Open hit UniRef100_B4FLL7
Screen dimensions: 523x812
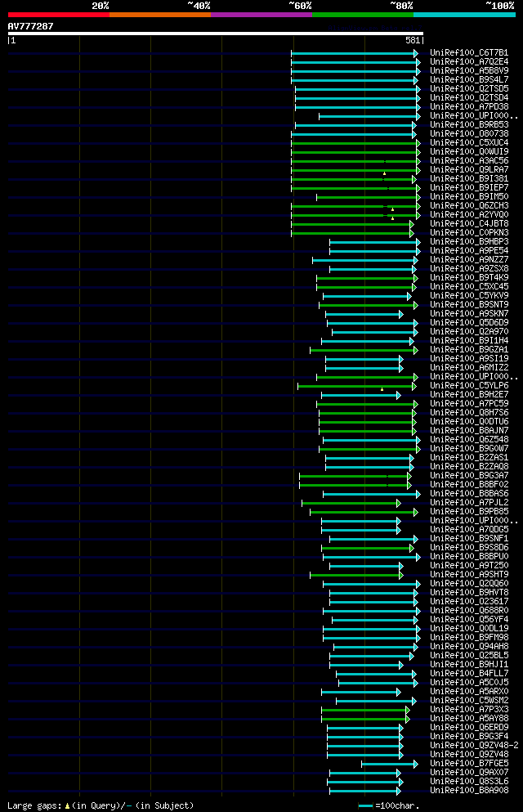[x=469, y=674]
